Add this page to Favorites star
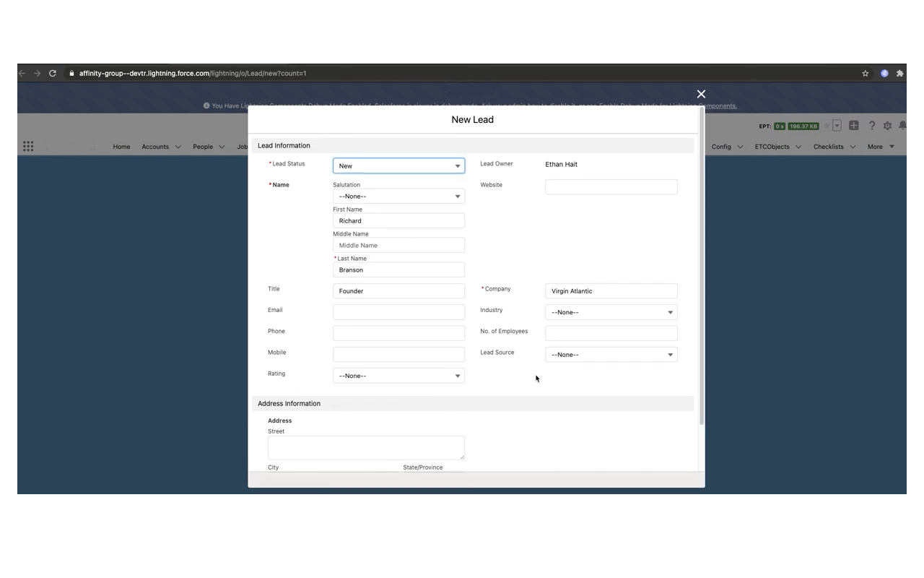 pyautogui.click(x=827, y=126)
